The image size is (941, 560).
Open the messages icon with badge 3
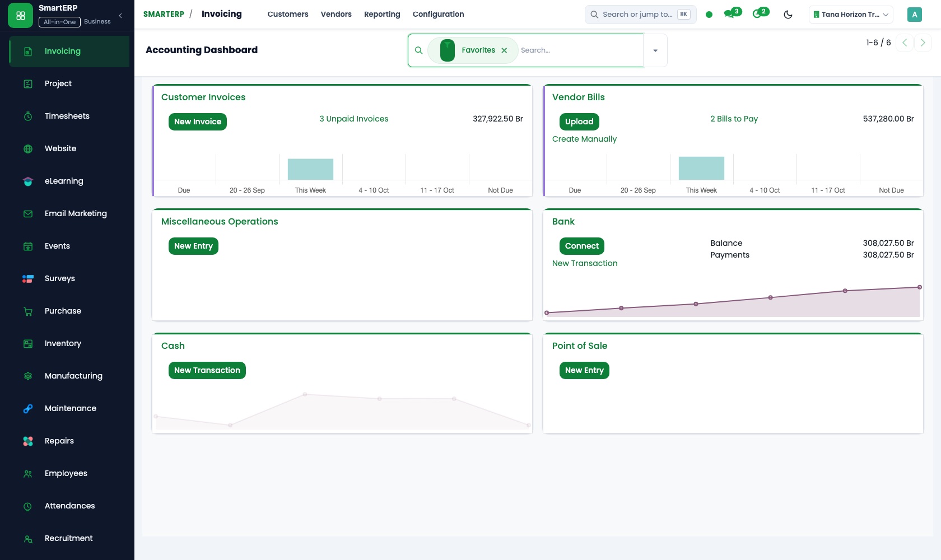[732, 13]
